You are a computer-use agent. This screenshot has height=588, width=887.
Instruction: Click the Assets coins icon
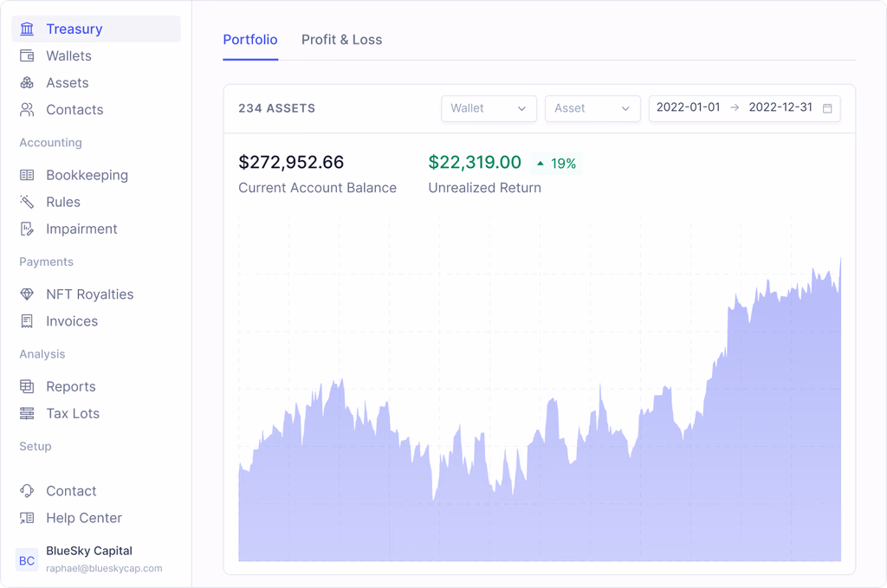point(28,83)
